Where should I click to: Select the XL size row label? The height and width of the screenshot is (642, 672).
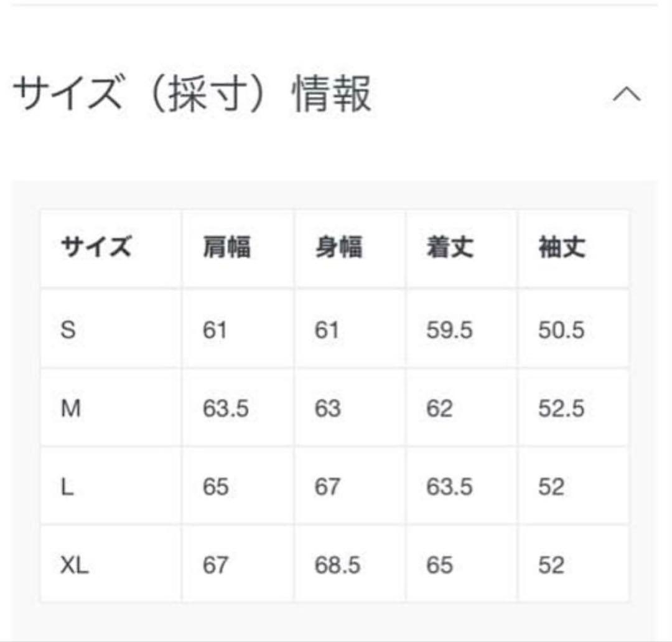(75, 564)
